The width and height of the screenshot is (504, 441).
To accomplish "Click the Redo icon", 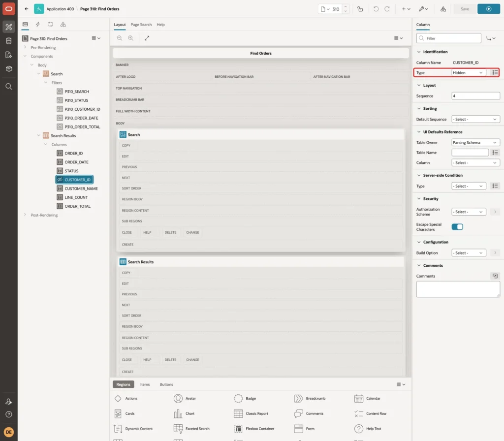I will pyautogui.click(x=387, y=9).
